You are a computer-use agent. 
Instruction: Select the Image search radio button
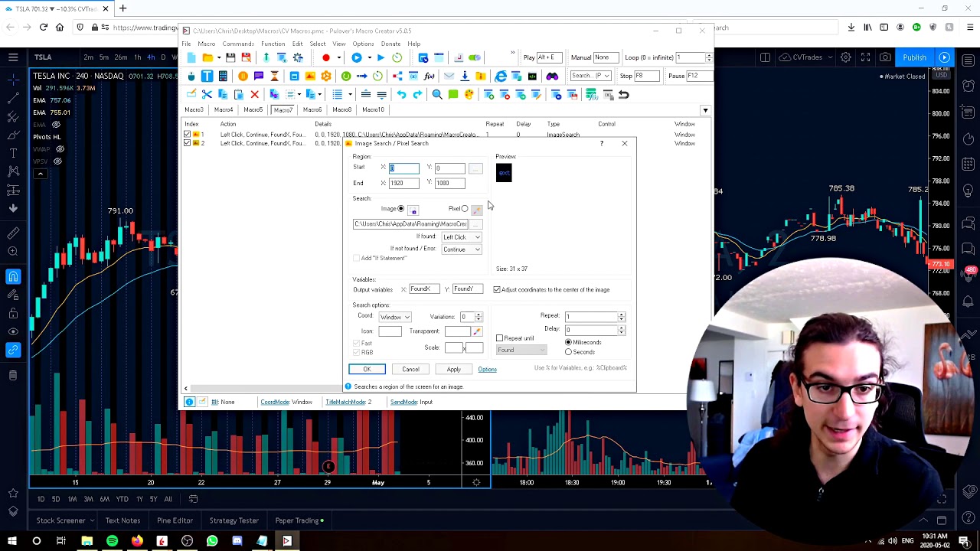[x=400, y=209]
